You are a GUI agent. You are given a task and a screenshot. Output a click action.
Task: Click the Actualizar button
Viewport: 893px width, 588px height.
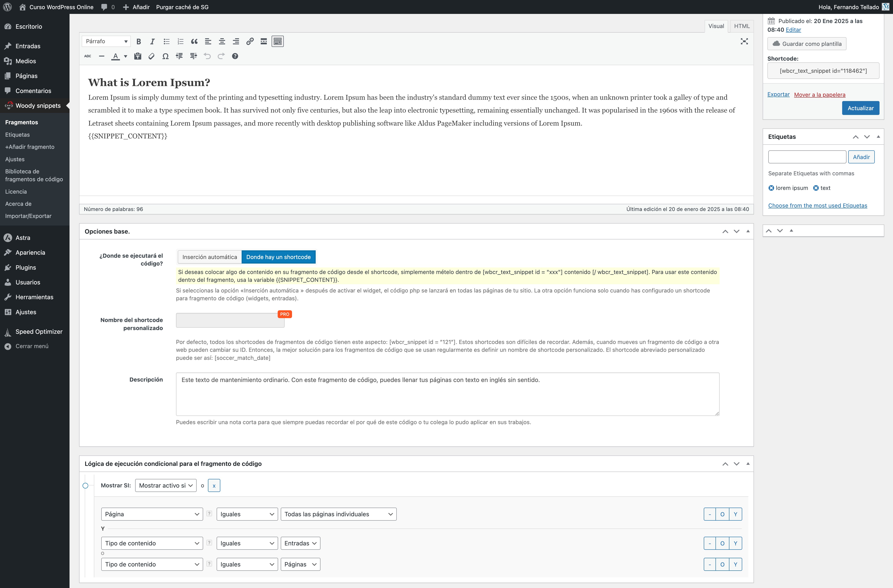[x=860, y=108]
